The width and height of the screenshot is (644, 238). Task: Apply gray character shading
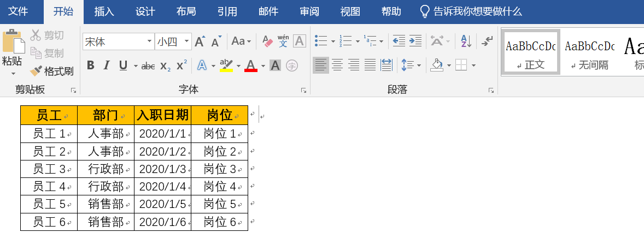point(275,66)
